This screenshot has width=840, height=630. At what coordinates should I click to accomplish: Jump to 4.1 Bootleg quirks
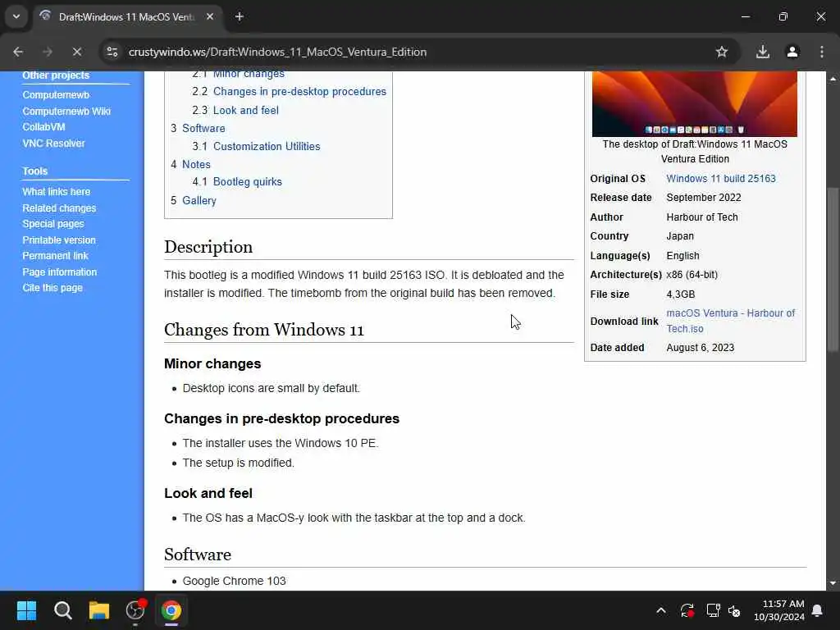(237, 181)
